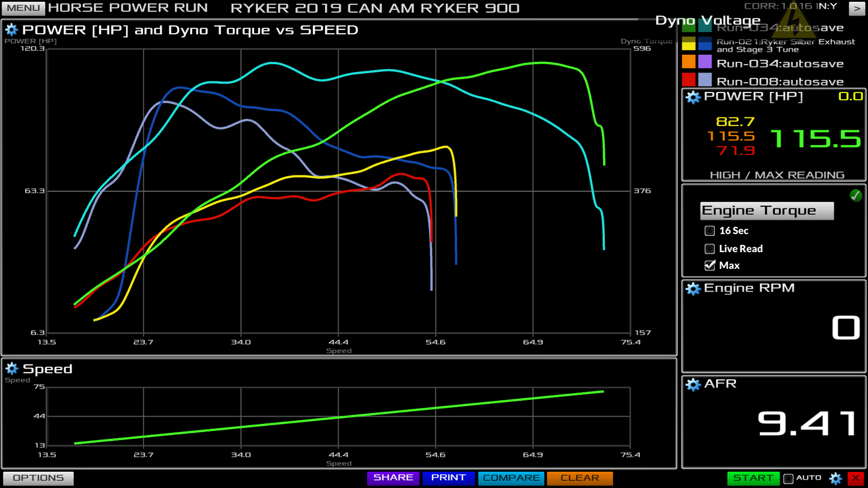Screen dimensions: 868x488
Task: Start a dyno run with START
Action: click(x=753, y=478)
